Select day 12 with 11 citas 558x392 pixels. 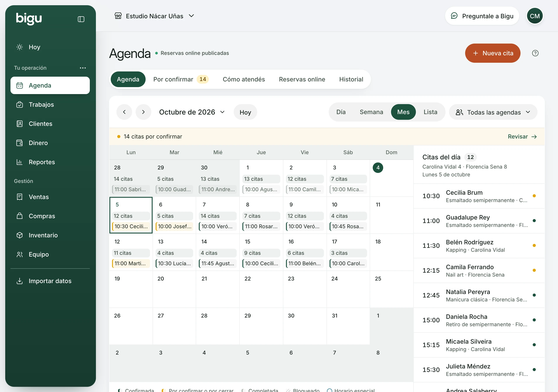pos(131,252)
